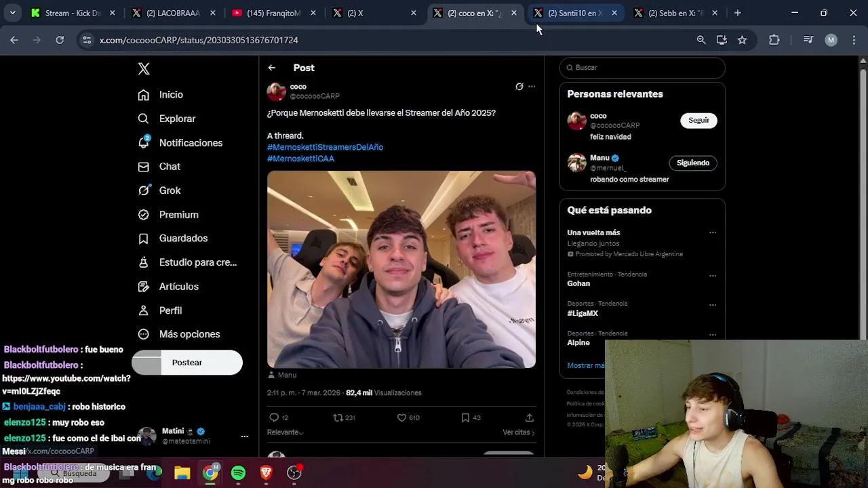Click the share icon on post

click(x=530, y=418)
